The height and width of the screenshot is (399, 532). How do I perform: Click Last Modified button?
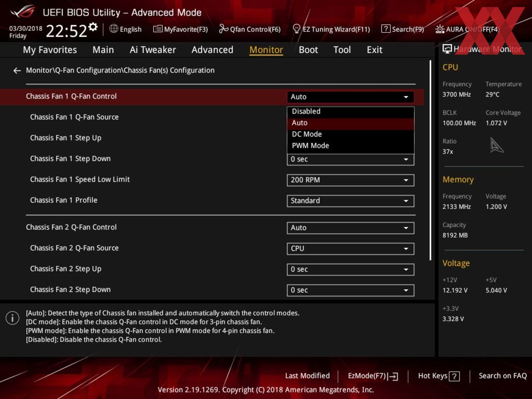click(x=307, y=376)
